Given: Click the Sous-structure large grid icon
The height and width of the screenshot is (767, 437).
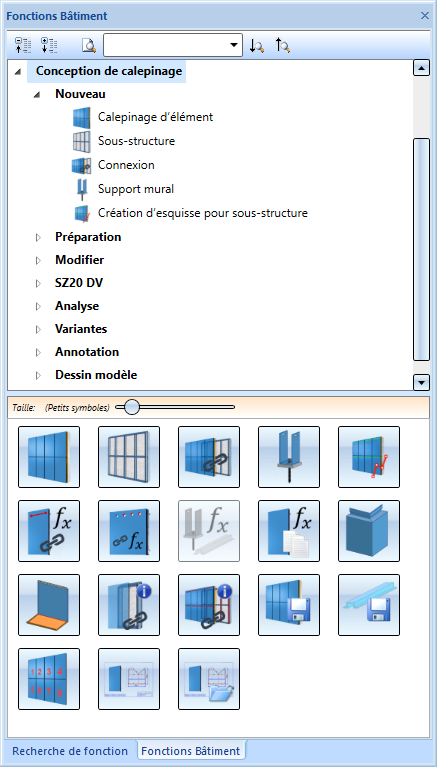Looking at the screenshot, I should pyautogui.click(x=129, y=457).
